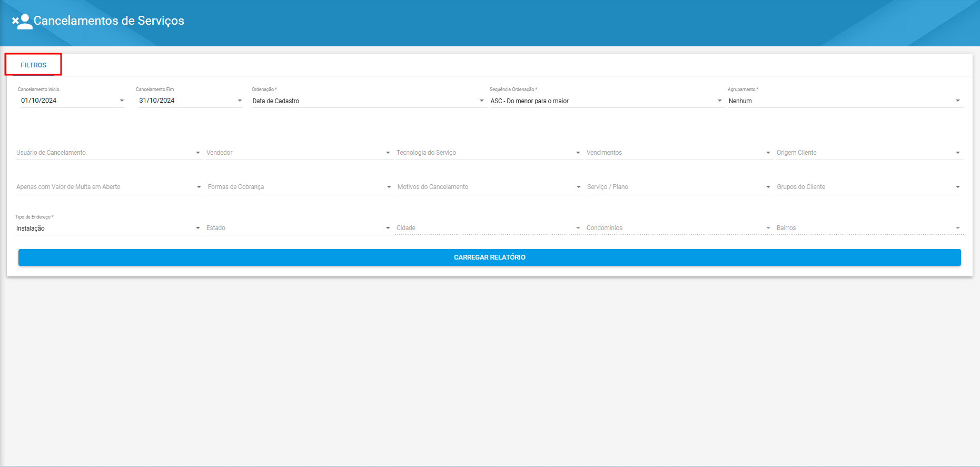Open Apenas com Valor de Multa em Aberto dropdown
The height and width of the screenshot is (467, 980).
pos(110,187)
